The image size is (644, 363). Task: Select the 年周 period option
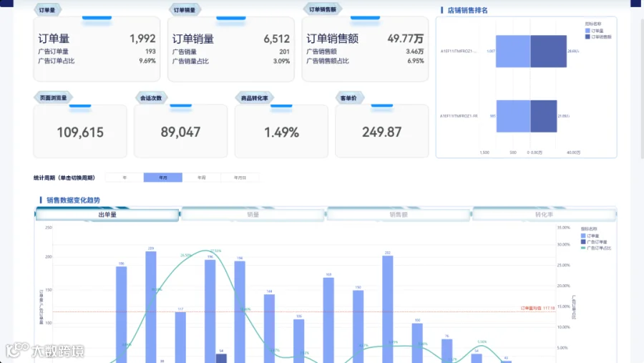coord(201,178)
